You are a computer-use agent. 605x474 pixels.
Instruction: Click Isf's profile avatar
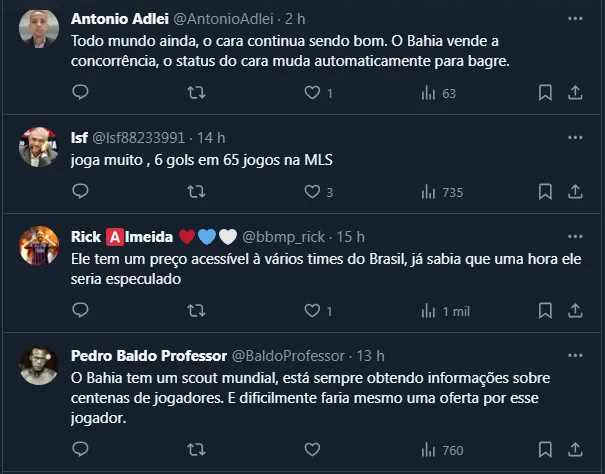point(39,147)
